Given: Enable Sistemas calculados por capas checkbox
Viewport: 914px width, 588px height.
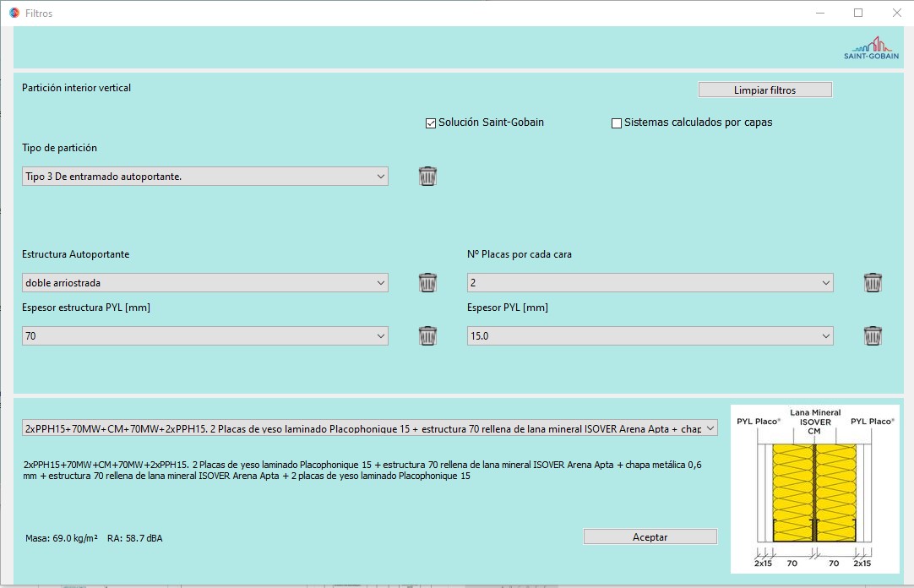Looking at the screenshot, I should [x=617, y=123].
